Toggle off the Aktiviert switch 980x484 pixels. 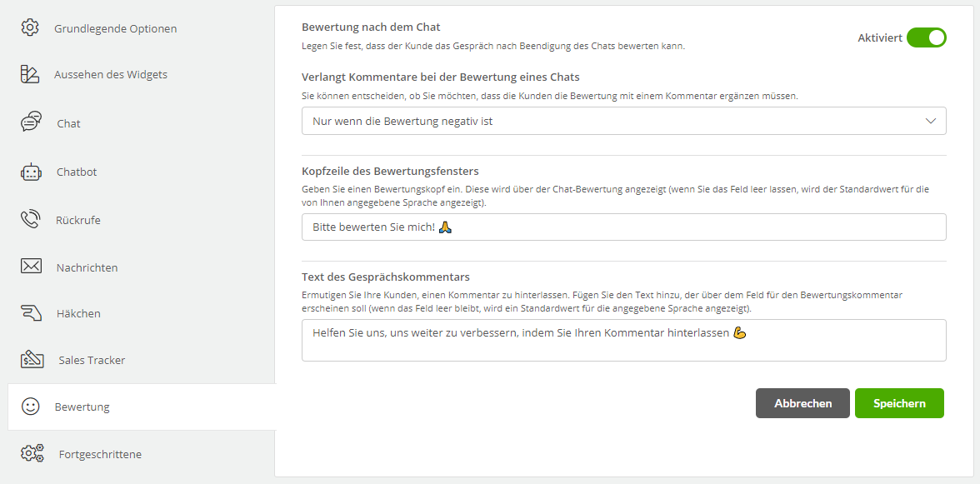[x=927, y=37]
